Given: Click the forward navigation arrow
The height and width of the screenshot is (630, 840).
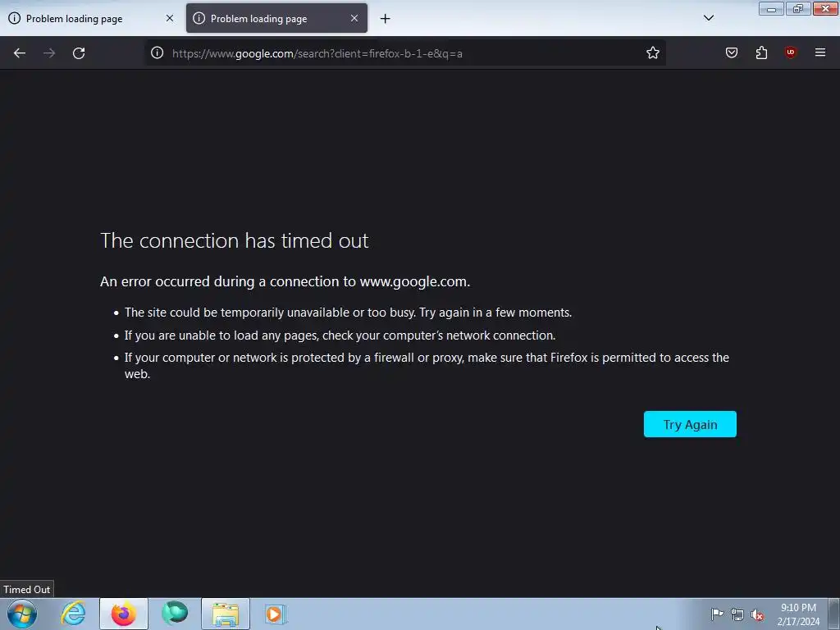Looking at the screenshot, I should [49, 53].
